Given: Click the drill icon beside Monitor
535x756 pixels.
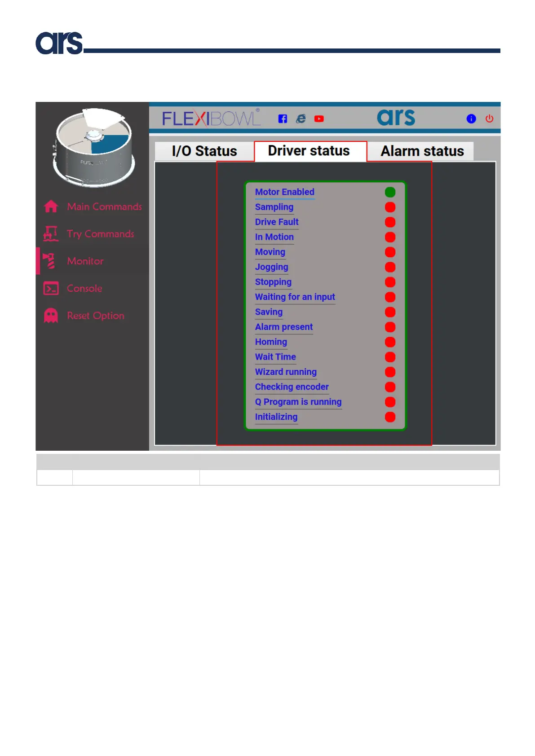Looking at the screenshot, I should [x=49, y=261].
